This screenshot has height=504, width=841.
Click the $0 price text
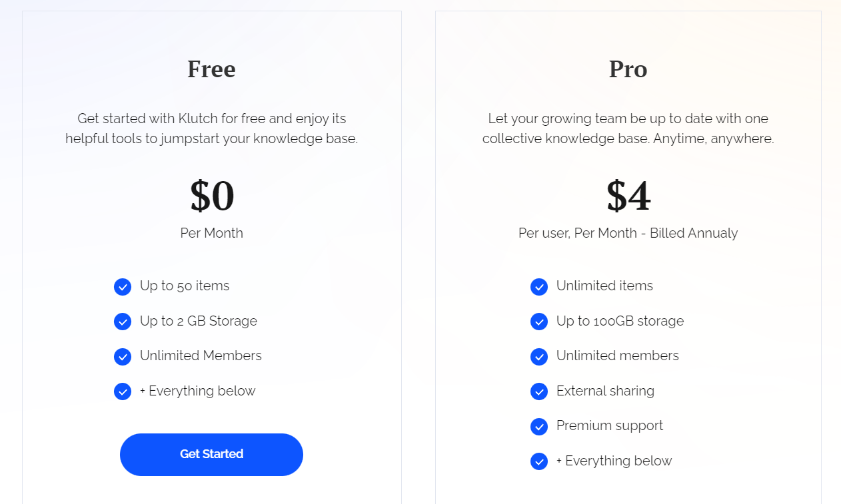(212, 196)
